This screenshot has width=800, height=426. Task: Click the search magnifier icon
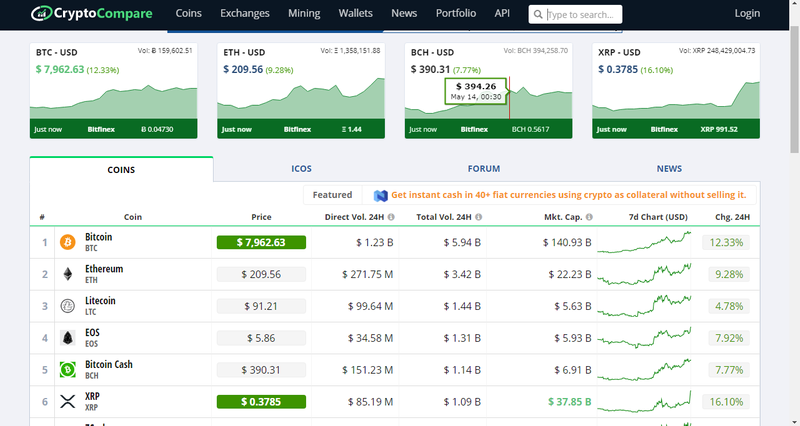click(x=538, y=15)
